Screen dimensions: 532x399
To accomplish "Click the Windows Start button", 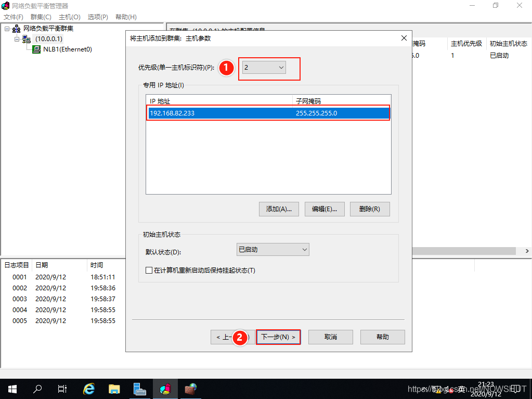I will coord(12,389).
